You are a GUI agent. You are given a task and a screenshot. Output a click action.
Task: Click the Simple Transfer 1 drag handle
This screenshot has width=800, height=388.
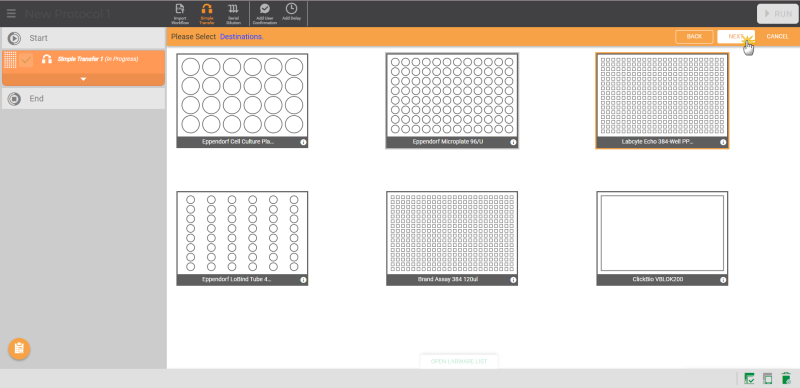pyautogui.click(x=10, y=60)
